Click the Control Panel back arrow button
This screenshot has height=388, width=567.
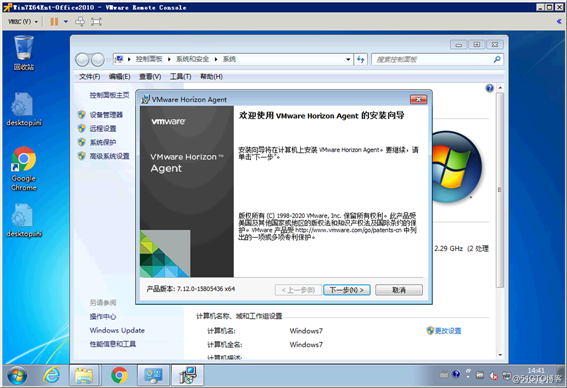coord(82,60)
